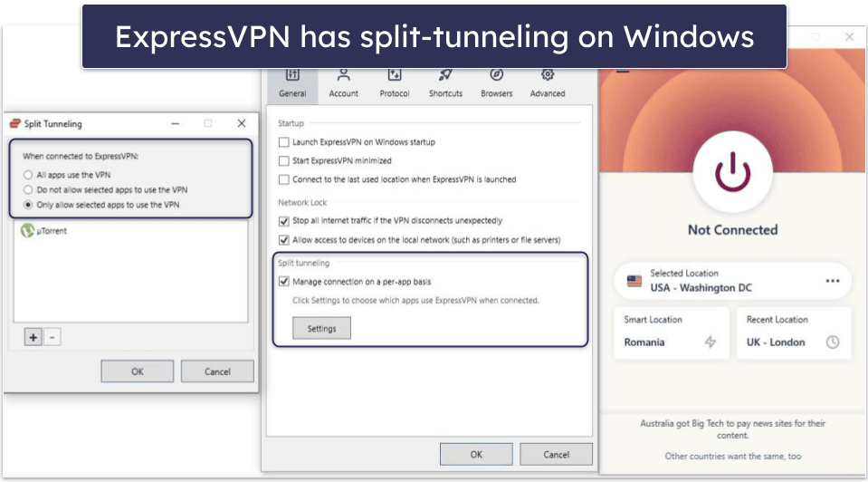Select All apps use the VPN

(x=28, y=175)
